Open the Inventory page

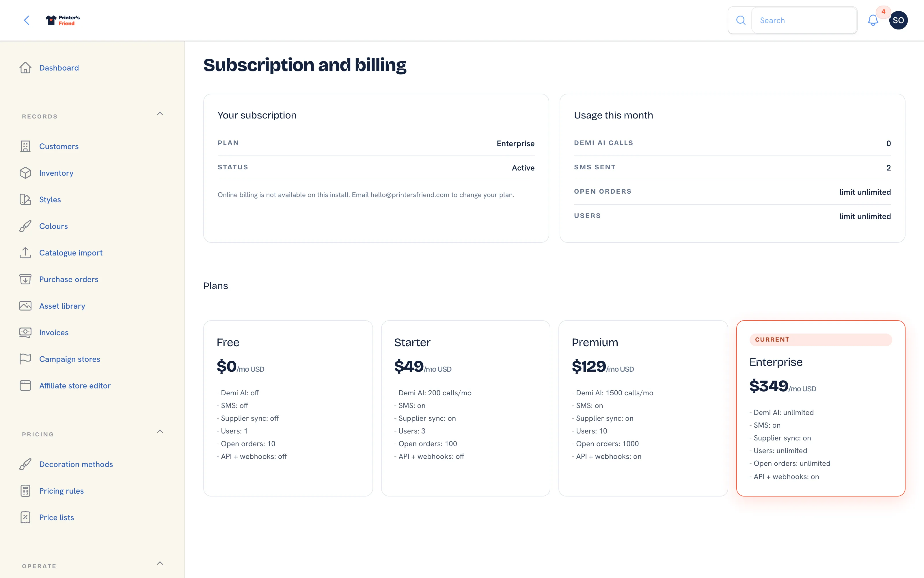[56, 173]
